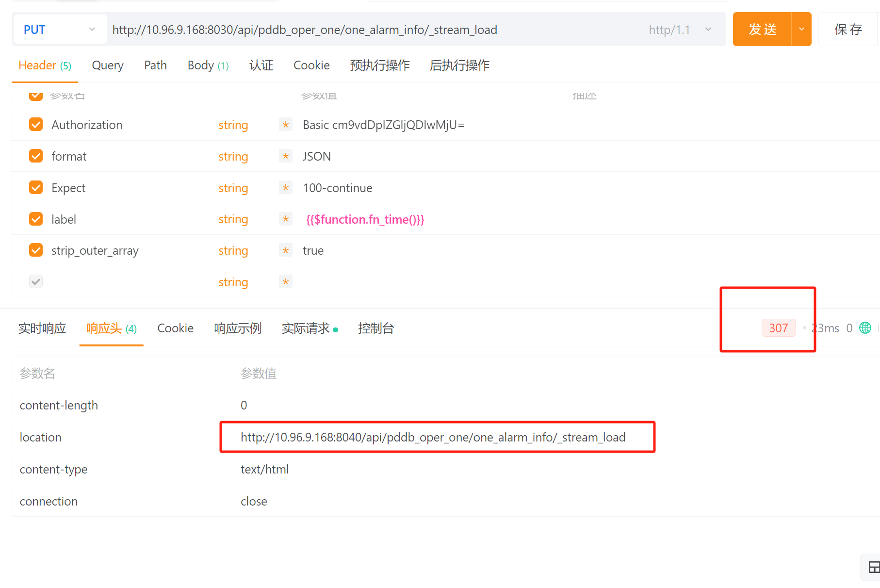Toggle the empty new-row checkbox

(x=36, y=282)
